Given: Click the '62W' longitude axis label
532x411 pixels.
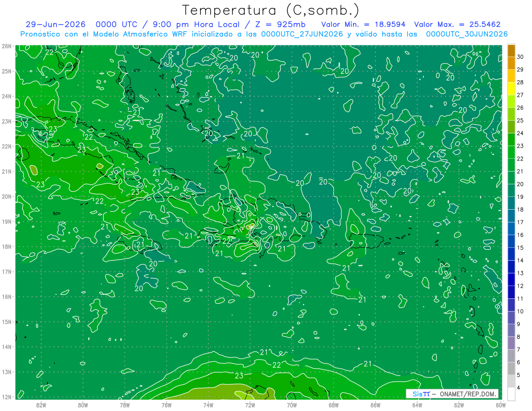Looking at the screenshot, I should point(459,405).
